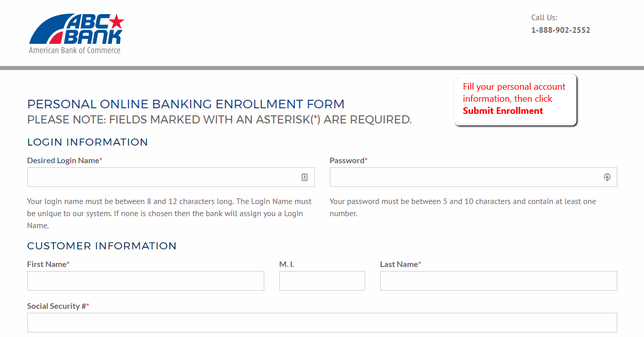The width and height of the screenshot is (644, 337).
Task: Dismiss the red Submit Enrollment instruction tooltip
Action: [x=515, y=99]
